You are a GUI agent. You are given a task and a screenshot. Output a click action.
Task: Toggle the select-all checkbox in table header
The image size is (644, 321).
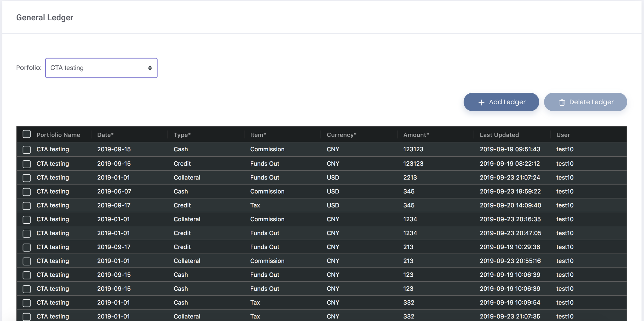(x=27, y=134)
